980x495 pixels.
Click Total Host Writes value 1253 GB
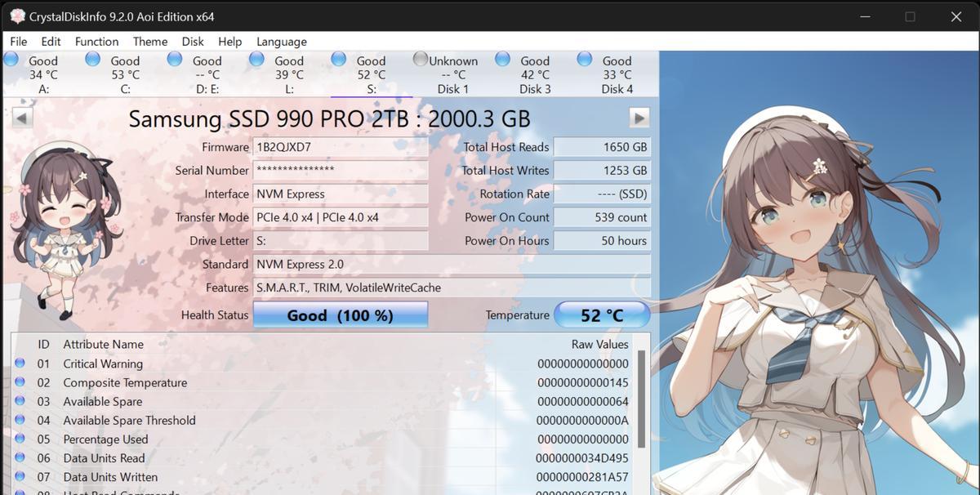[x=603, y=170]
